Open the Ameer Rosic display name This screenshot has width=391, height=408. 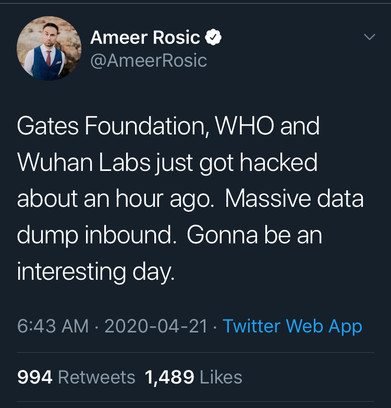point(145,37)
